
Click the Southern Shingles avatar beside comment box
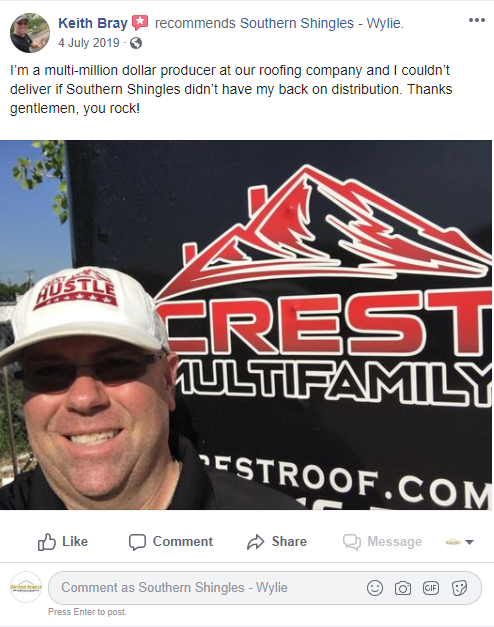tap(26, 587)
